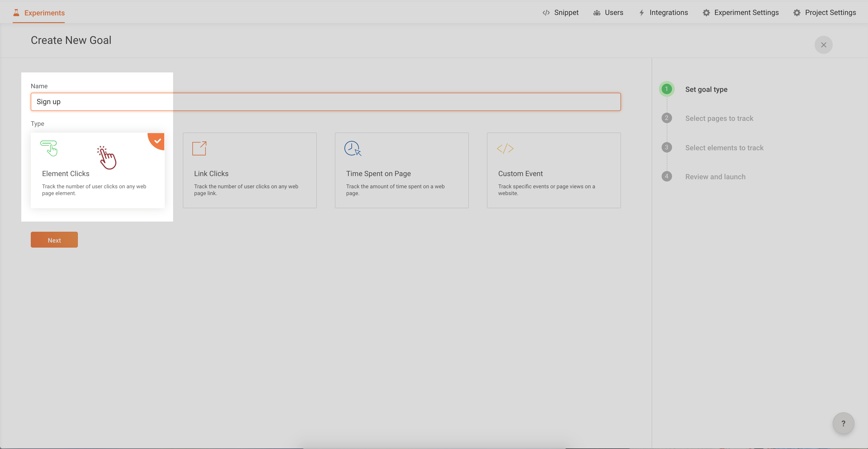Click step 3 circle in wizard

[x=667, y=147]
